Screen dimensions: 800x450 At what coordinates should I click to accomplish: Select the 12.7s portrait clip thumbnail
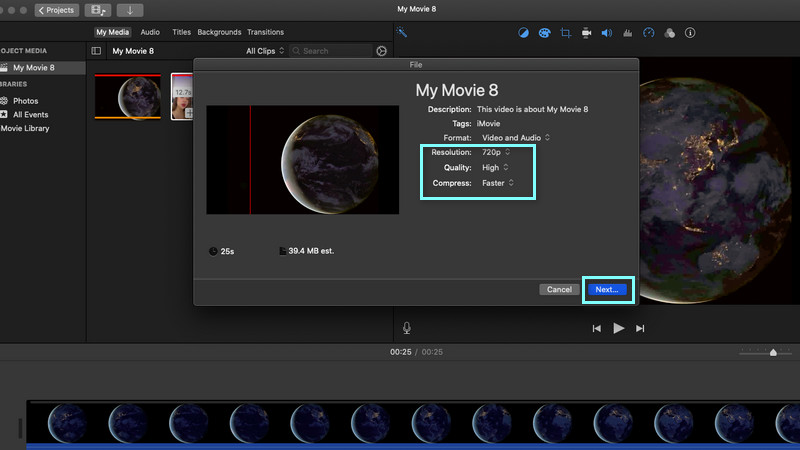coord(182,96)
